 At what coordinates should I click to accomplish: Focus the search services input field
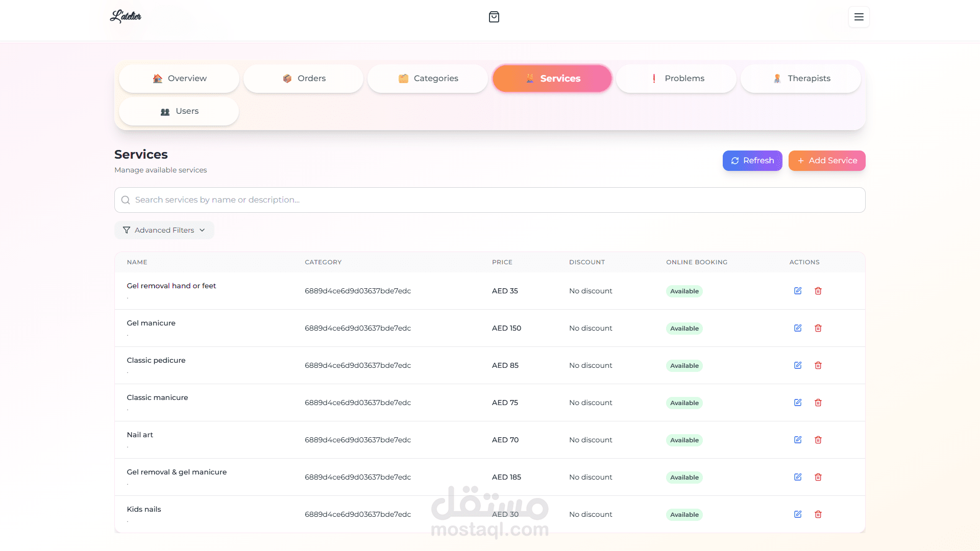pyautogui.click(x=490, y=200)
